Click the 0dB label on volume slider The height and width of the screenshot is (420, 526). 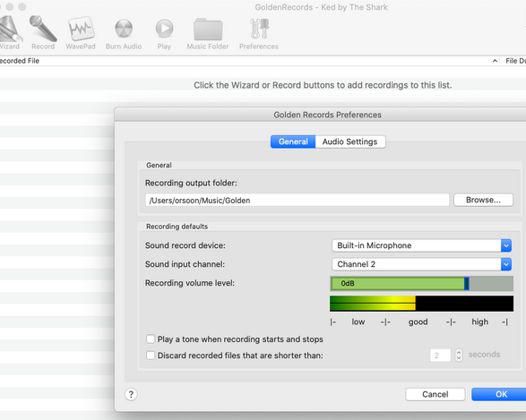click(x=348, y=283)
